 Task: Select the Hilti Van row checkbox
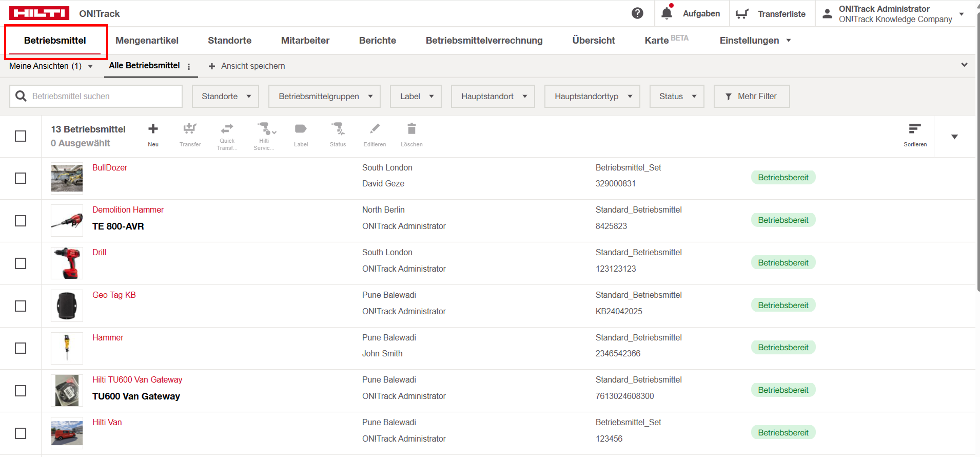point(20,433)
